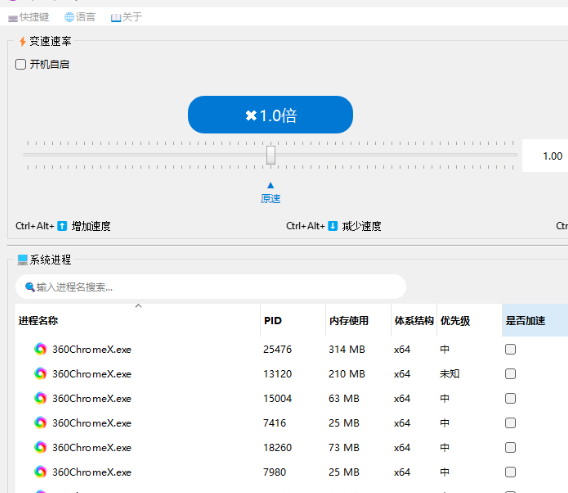Check accelerate box for PID 7416
The height and width of the screenshot is (493, 568).
510,423
